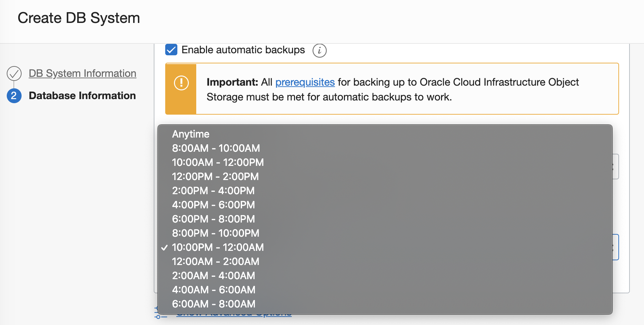Uncheck Enable automatic backups checkbox
The width and height of the screenshot is (644, 325).
click(171, 50)
